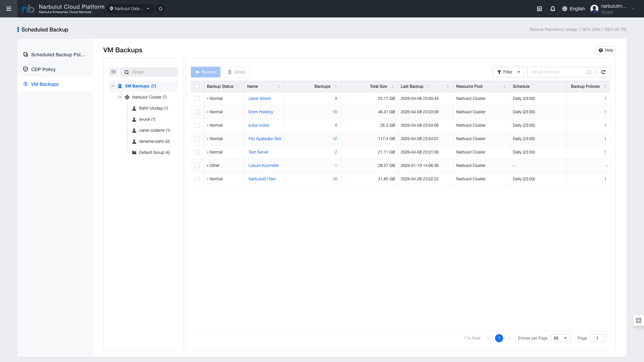Click the Backup Status info icon
This screenshot has width=644, height=362.
[x=237, y=86]
